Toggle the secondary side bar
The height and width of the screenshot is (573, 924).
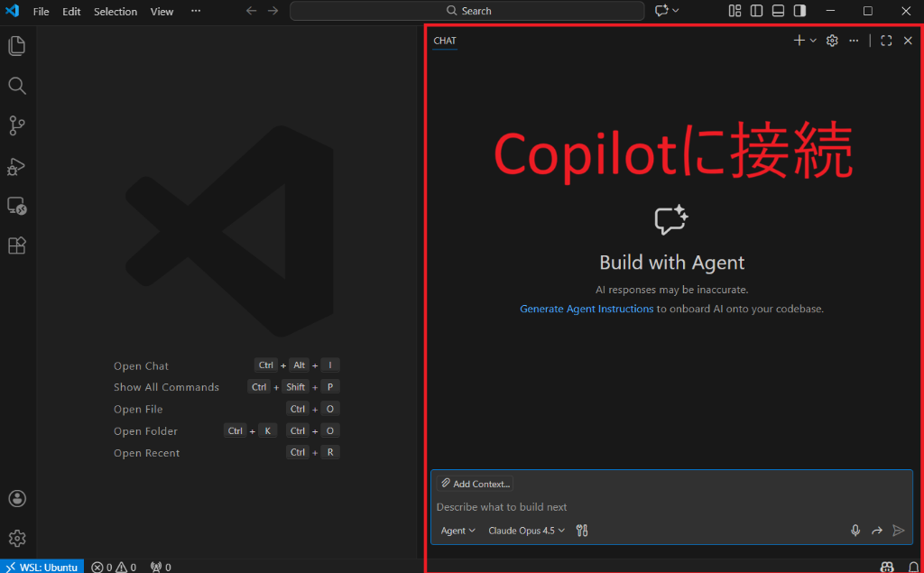coord(799,11)
